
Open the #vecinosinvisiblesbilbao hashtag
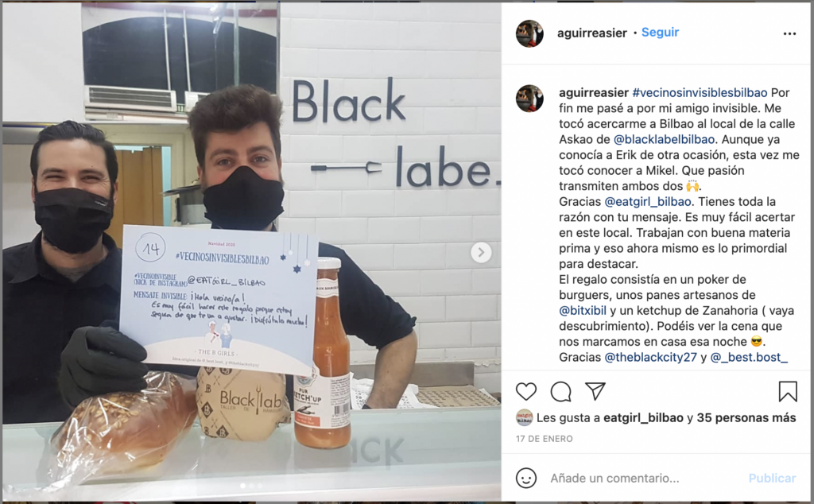coord(700,93)
